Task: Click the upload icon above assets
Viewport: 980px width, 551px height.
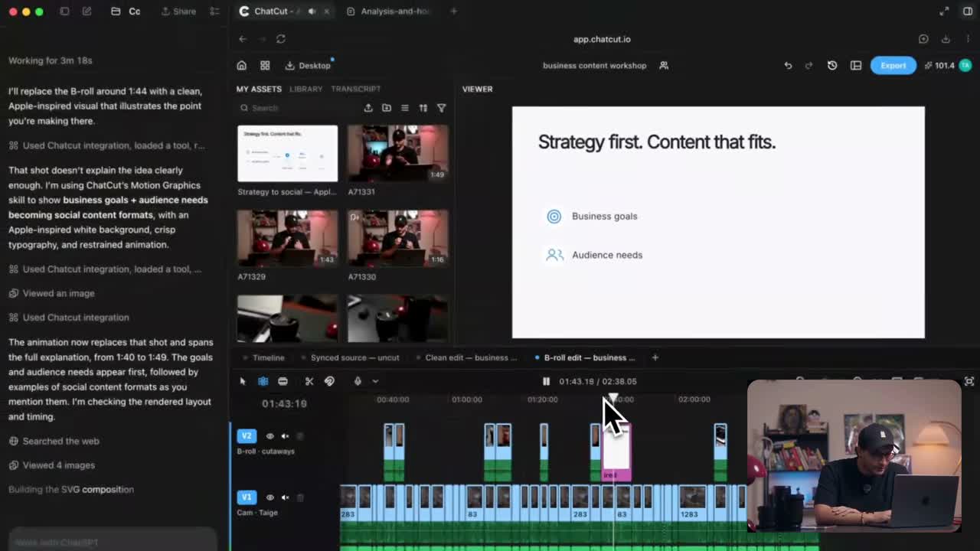Action: click(x=368, y=108)
